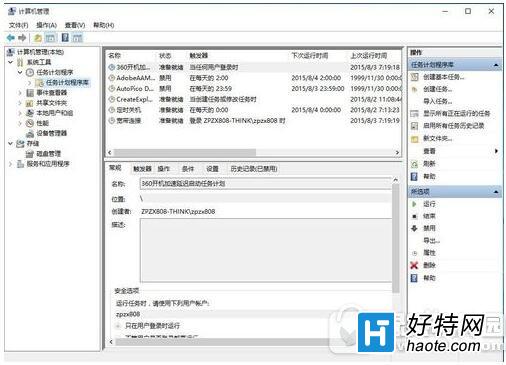This screenshot has height=365, width=506.
Task: Select the AdobeAAM... task row
Action: tap(254, 78)
